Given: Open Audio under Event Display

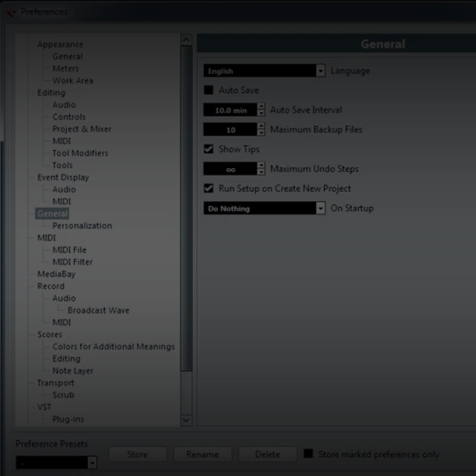Looking at the screenshot, I should pyautogui.click(x=64, y=189).
